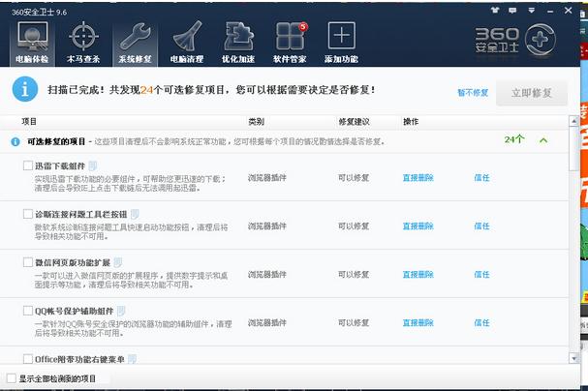Click the 项目 column header
Image resolution: width=588 pixels, height=391 pixels.
click(29, 121)
